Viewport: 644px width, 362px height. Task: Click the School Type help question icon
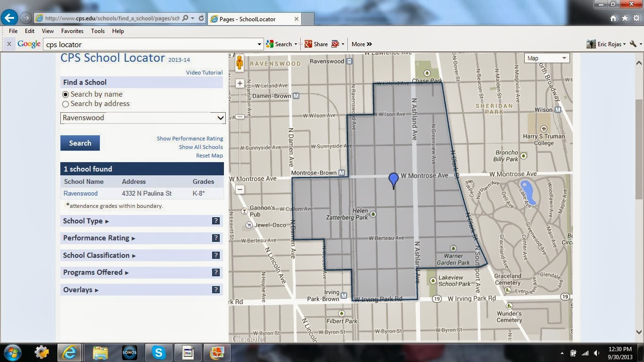tap(216, 221)
